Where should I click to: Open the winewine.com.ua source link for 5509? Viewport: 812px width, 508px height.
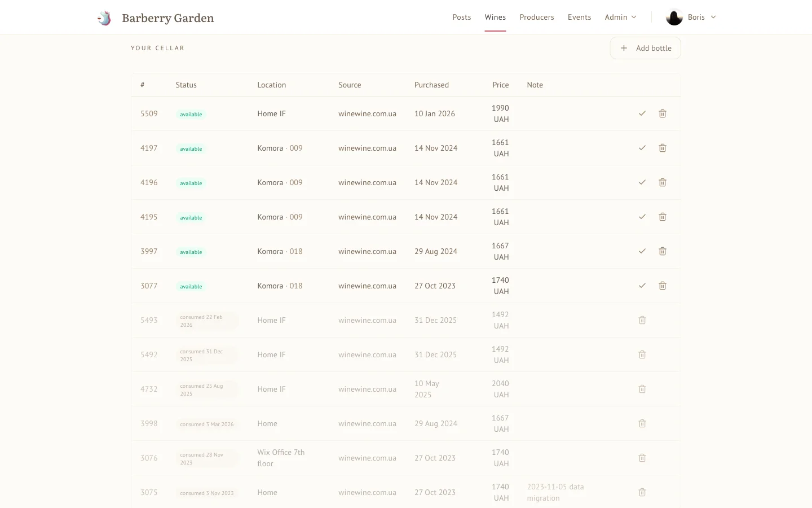click(367, 113)
